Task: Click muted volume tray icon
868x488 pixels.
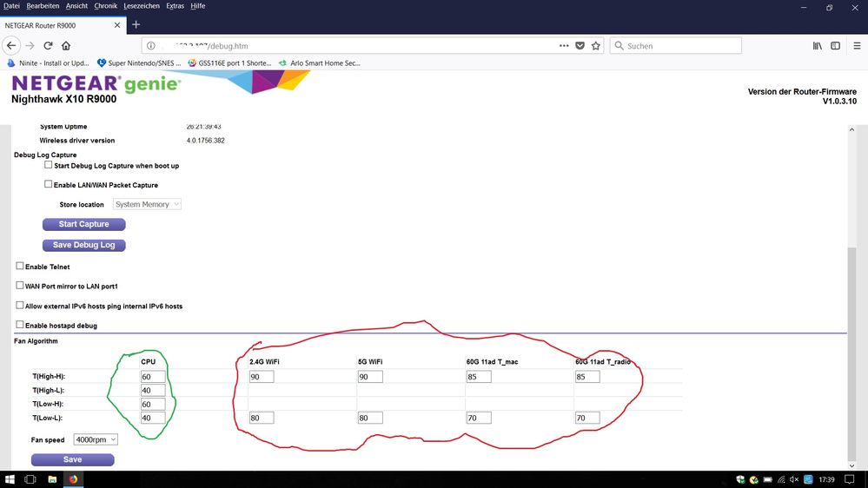Action: (794, 479)
